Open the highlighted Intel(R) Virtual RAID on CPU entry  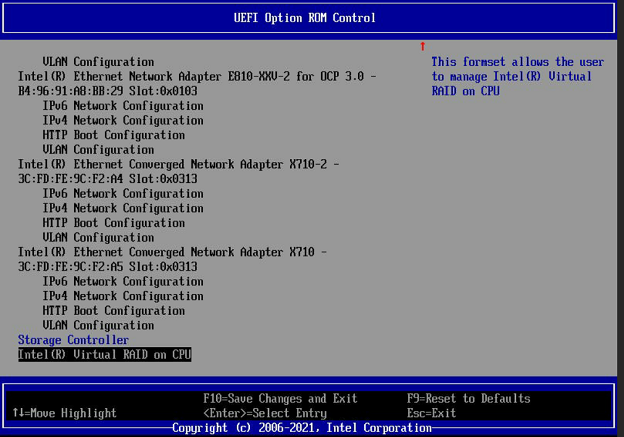[x=105, y=354]
